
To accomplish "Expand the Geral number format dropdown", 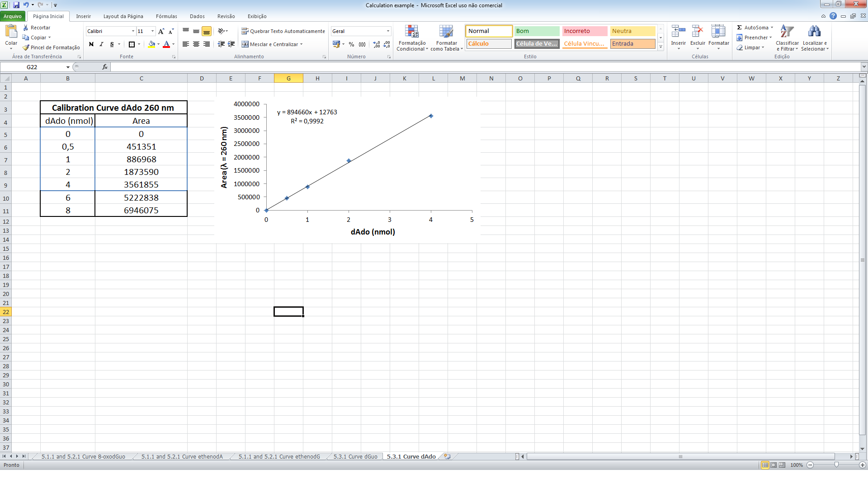I will pyautogui.click(x=388, y=31).
